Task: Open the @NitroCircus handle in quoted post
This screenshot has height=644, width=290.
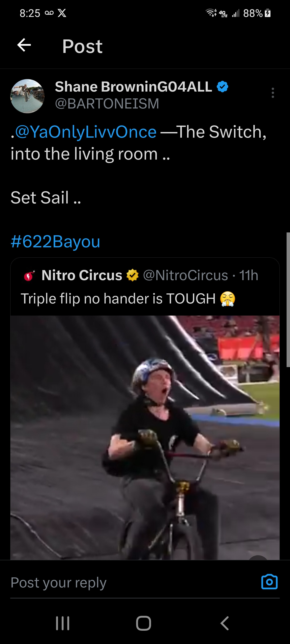Action: (185, 275)
